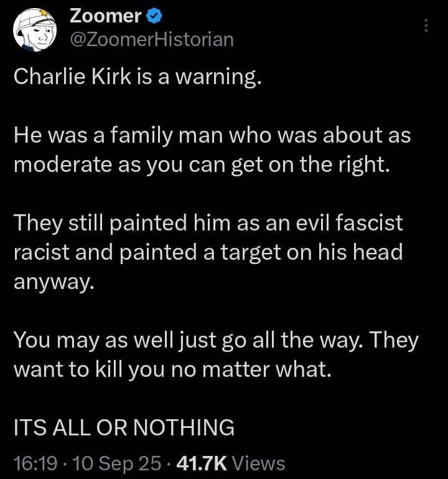Screen dimensions: 448x479
Task: Click the line "moderate as you can get on the right."
Action: point(202,164)
